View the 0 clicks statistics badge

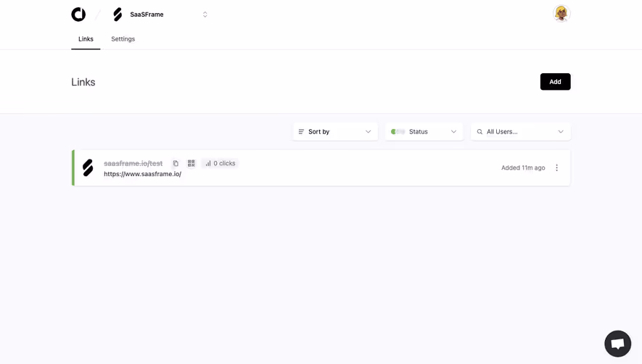(x=221, y=163)
